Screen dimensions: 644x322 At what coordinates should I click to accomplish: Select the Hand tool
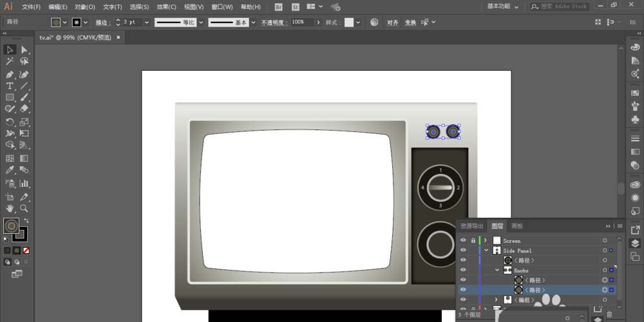tap(10, 208)
